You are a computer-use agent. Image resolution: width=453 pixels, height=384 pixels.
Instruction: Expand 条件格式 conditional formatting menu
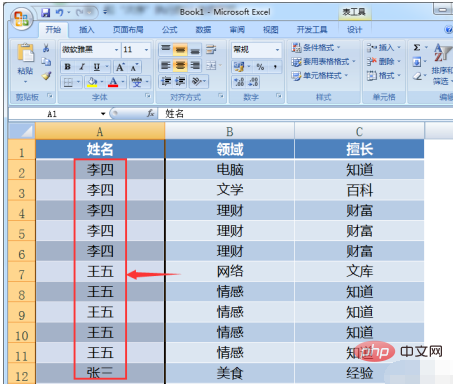(x=316, y=48)
